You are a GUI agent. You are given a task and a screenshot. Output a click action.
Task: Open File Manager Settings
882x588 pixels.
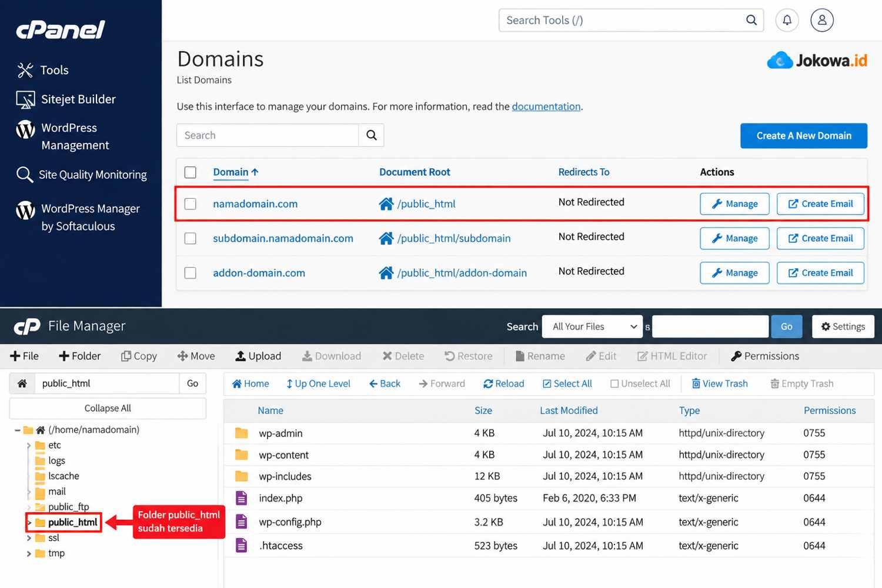[843, 326]
